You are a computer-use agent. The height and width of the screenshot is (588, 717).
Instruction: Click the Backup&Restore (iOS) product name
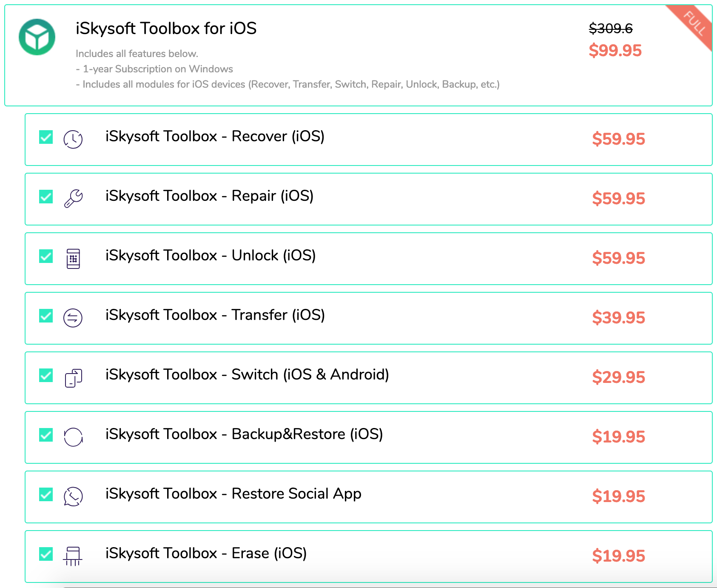(x=244, y=434)
